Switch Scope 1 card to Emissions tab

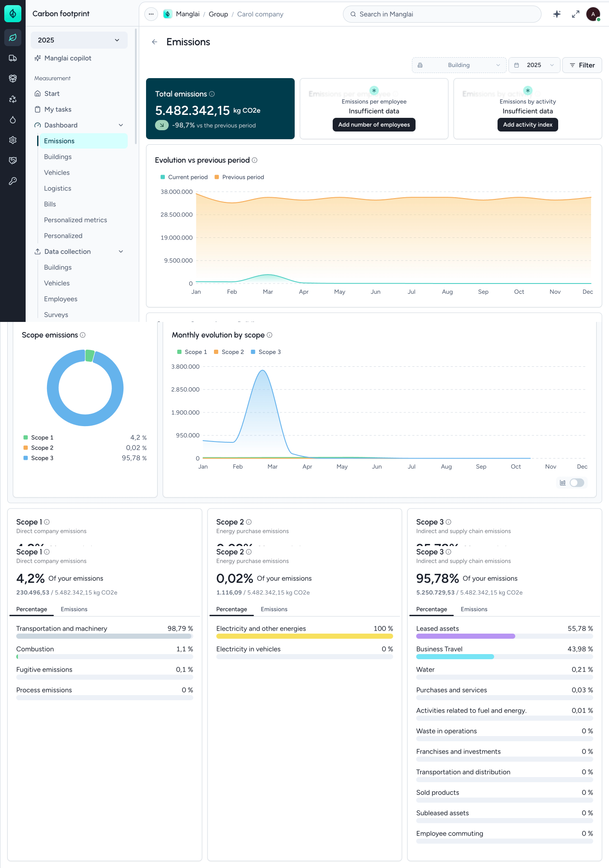tap(74, 609)
